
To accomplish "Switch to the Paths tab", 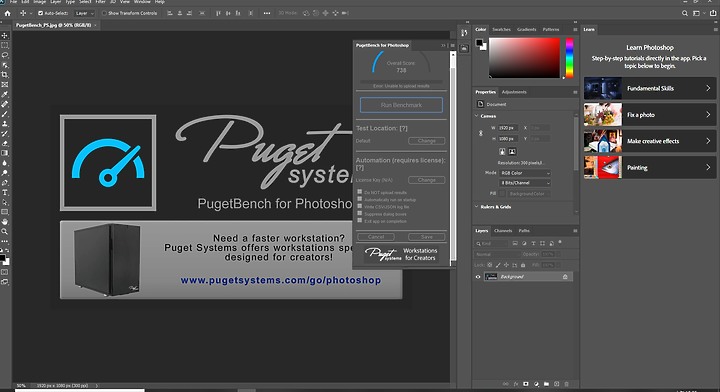I will (524, 230).
